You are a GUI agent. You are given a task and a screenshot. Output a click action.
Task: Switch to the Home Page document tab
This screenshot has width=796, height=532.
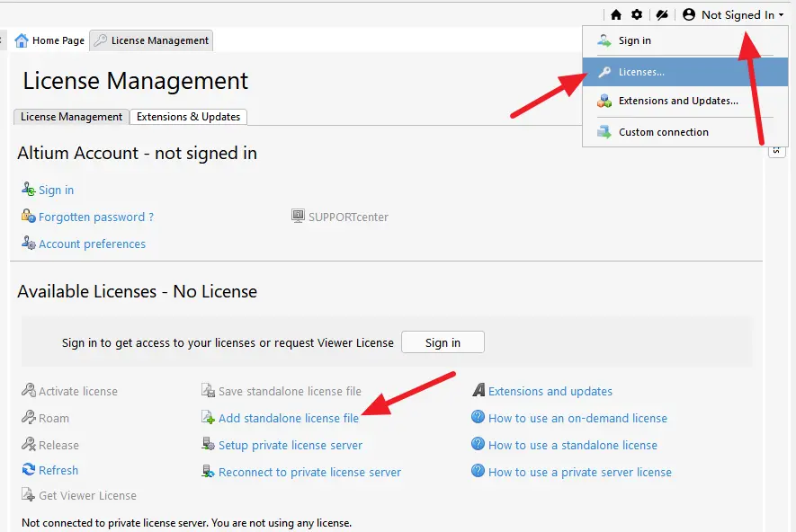pyautogui.click(x=49, y=40)
